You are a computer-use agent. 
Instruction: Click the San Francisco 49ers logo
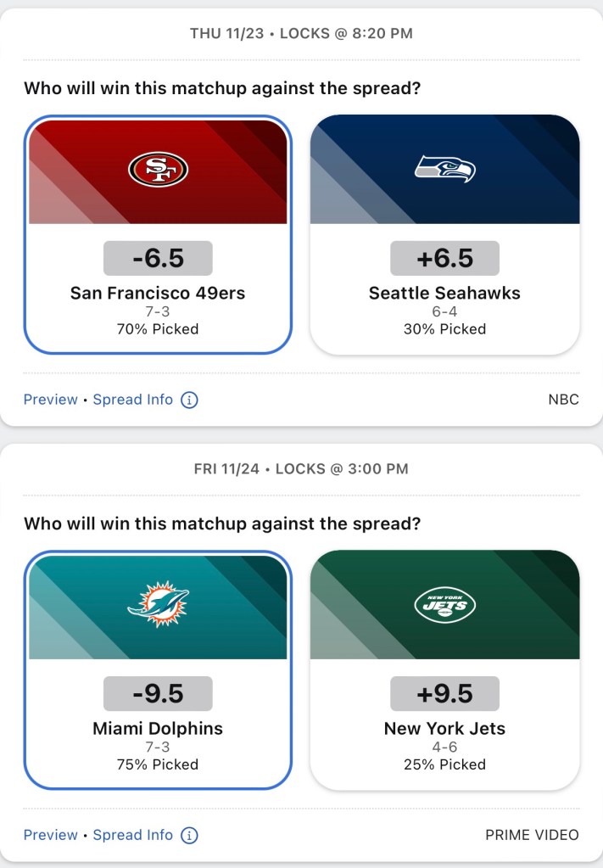(x=159, y=170)
